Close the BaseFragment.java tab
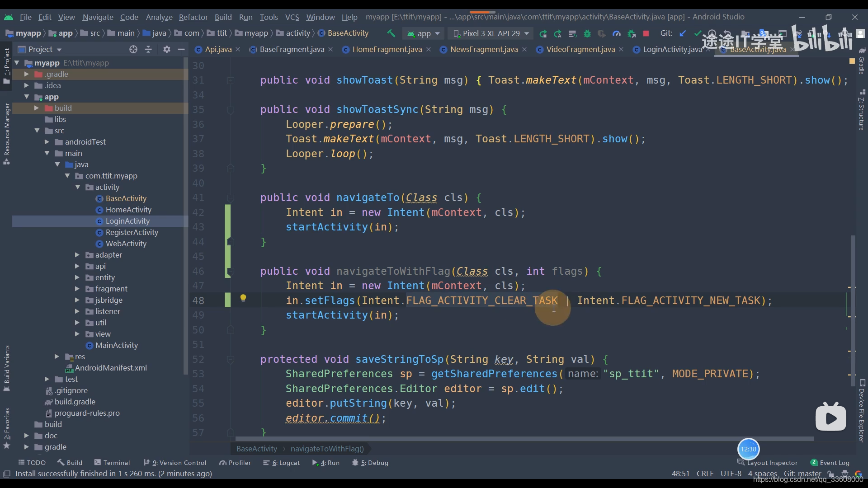 click(x=330, y=49)
